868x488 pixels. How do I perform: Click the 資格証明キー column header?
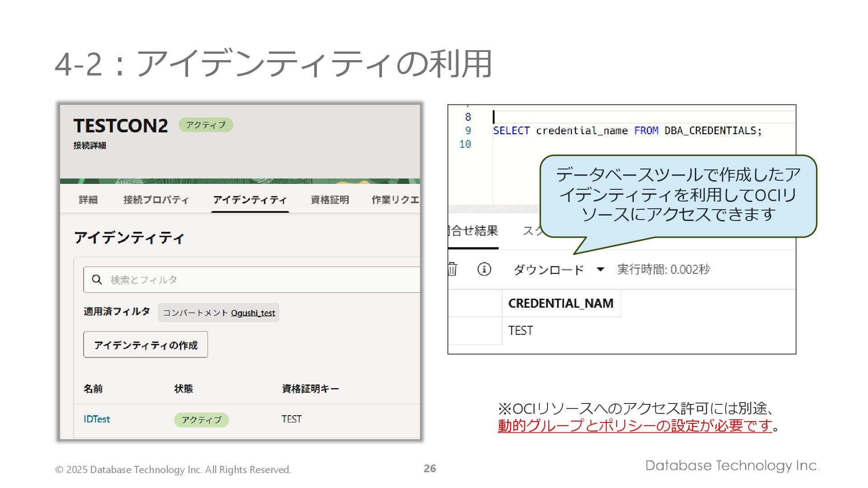[310, 389]
